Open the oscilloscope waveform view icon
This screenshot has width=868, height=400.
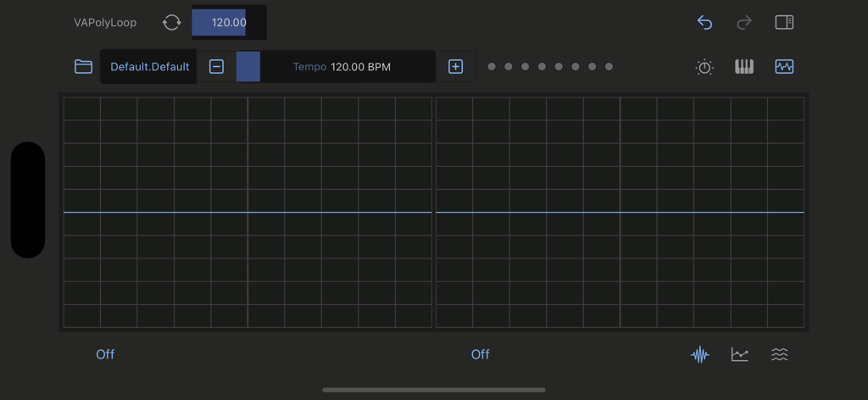pyautogui.click(x=784, y=66)
